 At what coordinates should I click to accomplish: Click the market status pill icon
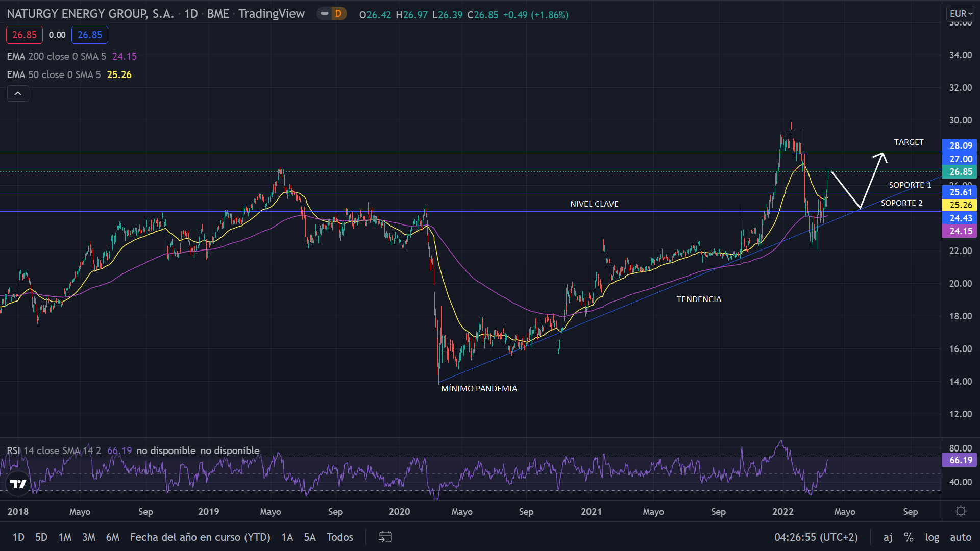[324, 14]
